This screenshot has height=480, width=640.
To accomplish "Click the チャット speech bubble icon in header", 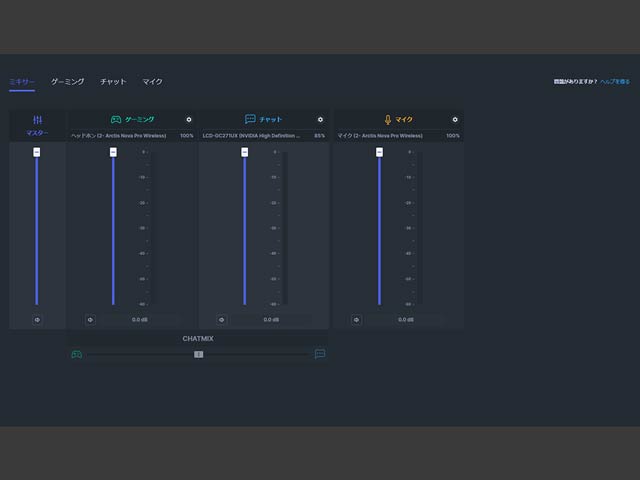I will click(x=250, y=119).
